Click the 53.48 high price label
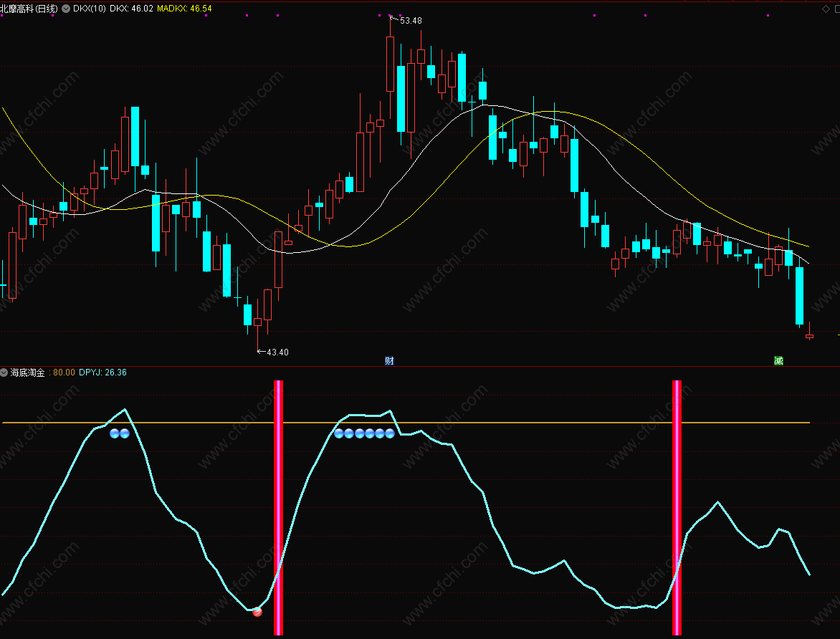840x639 pixels. (411, 21)
